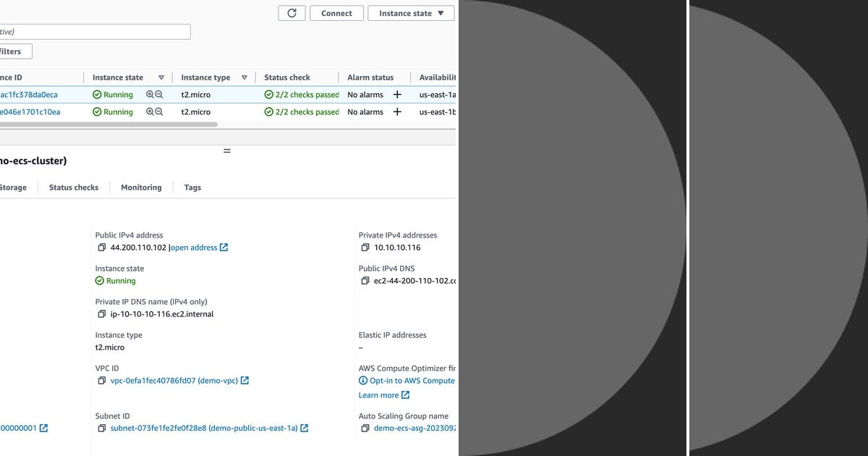
Task: Copy the public IPv4 address 44.200.110.102
Action: [101, 247]
